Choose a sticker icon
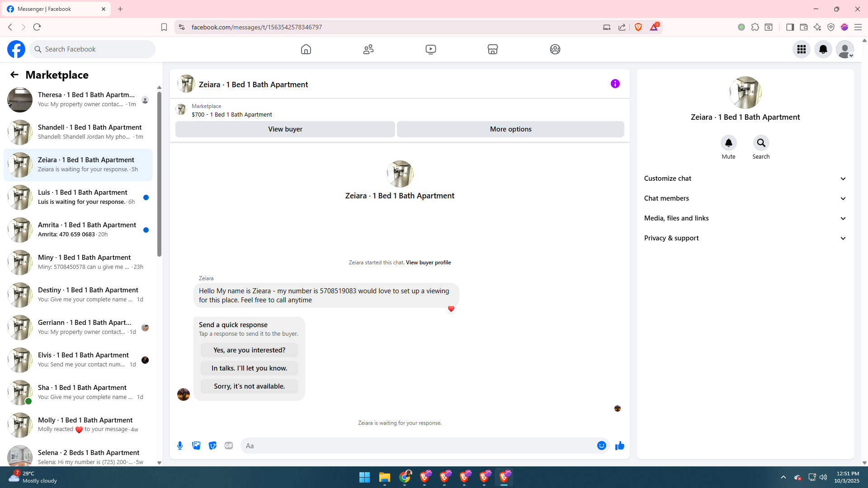 pyautogui.click(x=212, y=446)
